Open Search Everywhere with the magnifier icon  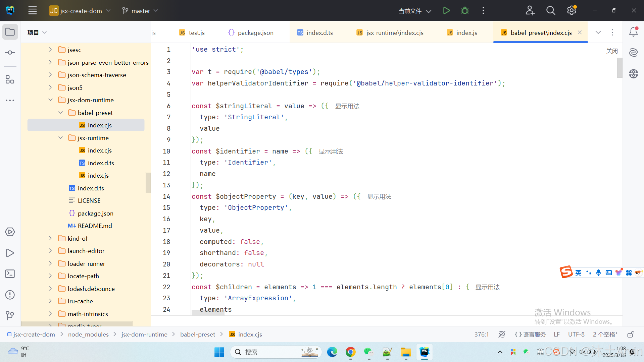(x=551, y=10)
